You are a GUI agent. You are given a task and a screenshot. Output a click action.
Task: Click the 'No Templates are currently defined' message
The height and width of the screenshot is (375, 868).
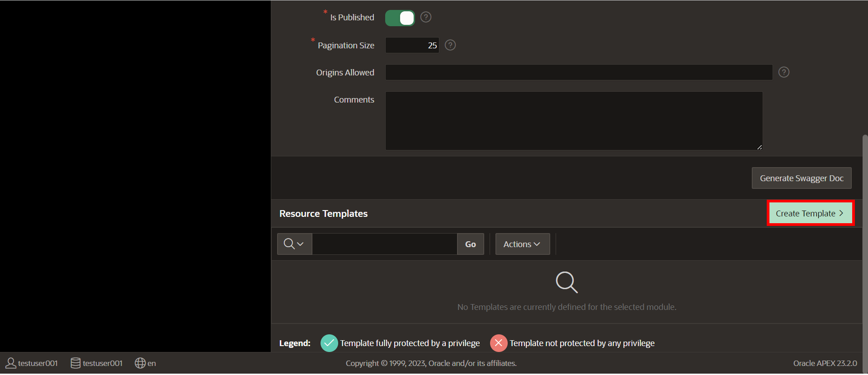[567, 307]
